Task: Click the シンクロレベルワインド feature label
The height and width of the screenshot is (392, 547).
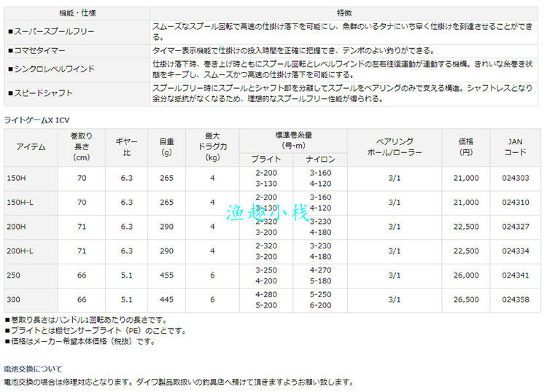Action: click(x=51, y=69)
